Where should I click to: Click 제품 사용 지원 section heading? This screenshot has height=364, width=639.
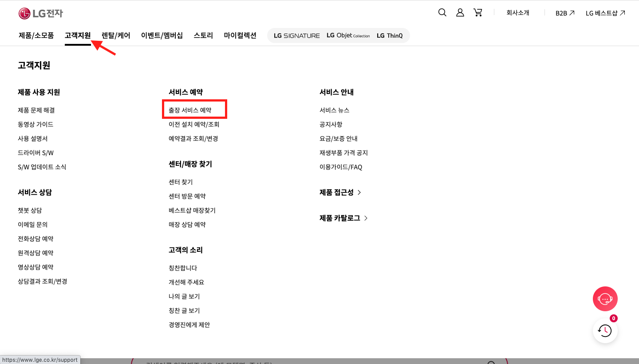pos(39,92)
